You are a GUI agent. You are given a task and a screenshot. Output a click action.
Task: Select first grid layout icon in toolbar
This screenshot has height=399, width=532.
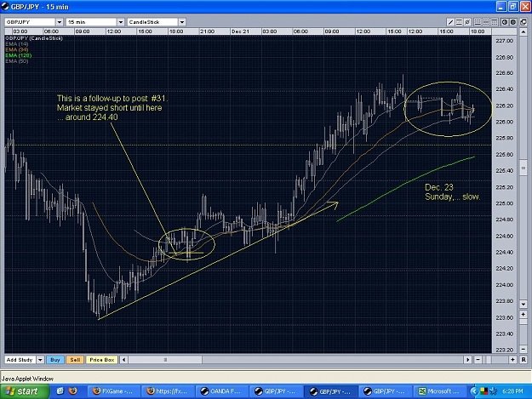click(478, 22)
